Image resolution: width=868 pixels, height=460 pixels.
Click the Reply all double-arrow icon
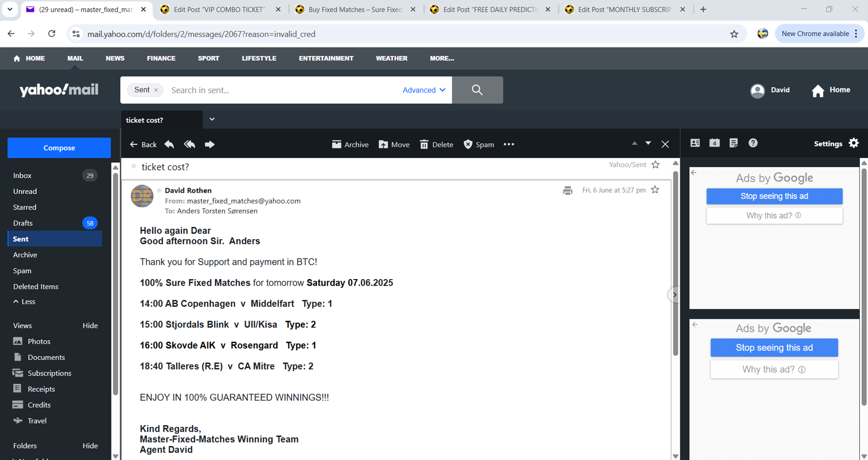pyautogui.click(x=190, y=144)
